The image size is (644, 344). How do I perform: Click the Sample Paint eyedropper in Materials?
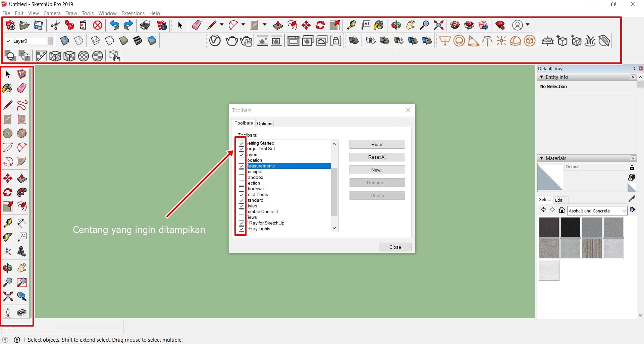point(632,199)
